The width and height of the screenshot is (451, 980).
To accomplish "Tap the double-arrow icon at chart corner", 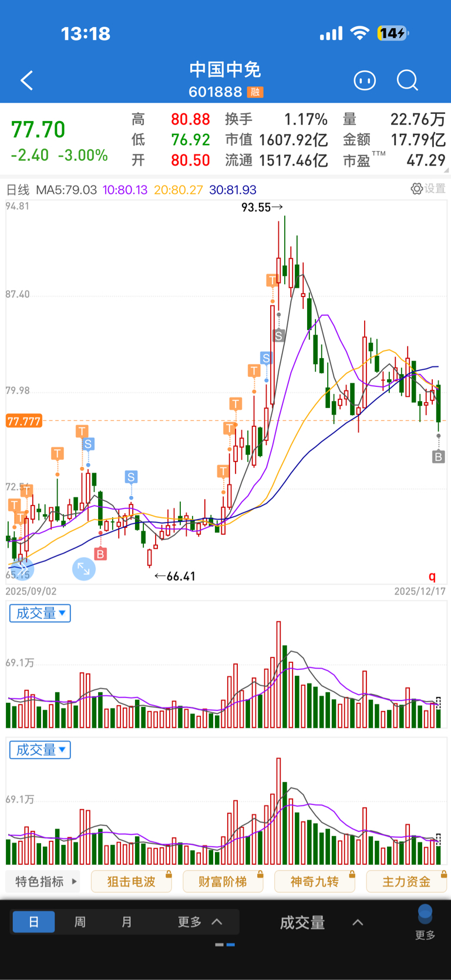I will point(22,569).
